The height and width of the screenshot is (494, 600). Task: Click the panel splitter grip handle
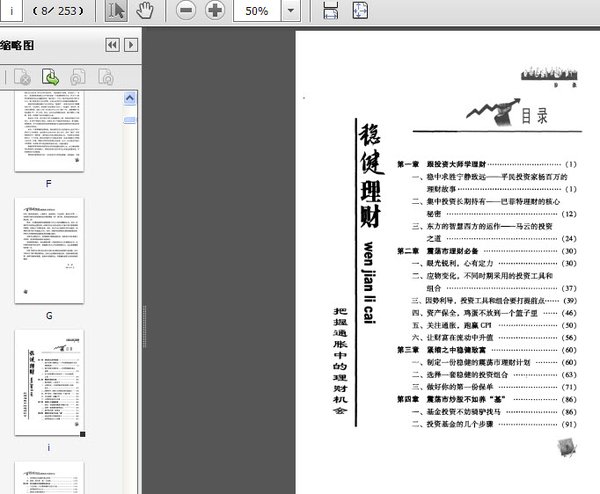pos(144,326)
